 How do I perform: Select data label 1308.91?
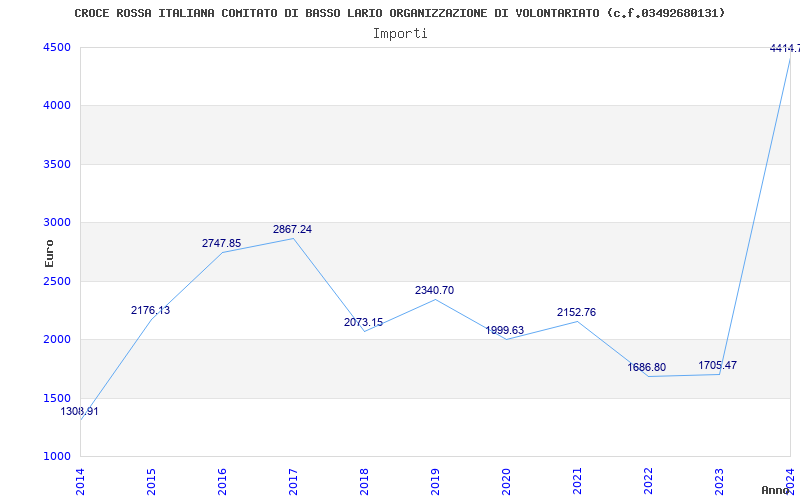pyautogui.click(x=79, y=411)
